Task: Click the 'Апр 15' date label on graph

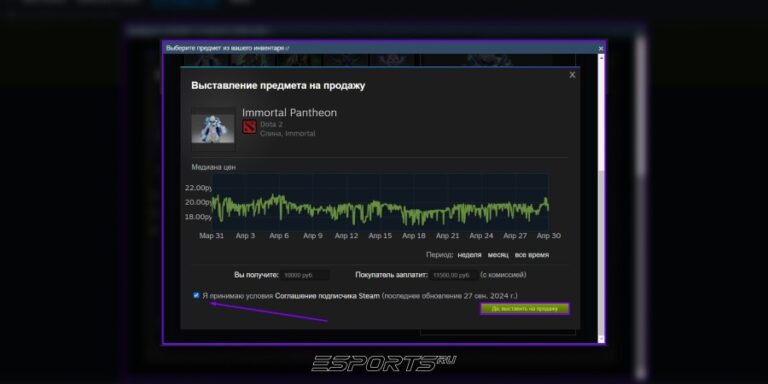Action: click(x=380, y=236)
